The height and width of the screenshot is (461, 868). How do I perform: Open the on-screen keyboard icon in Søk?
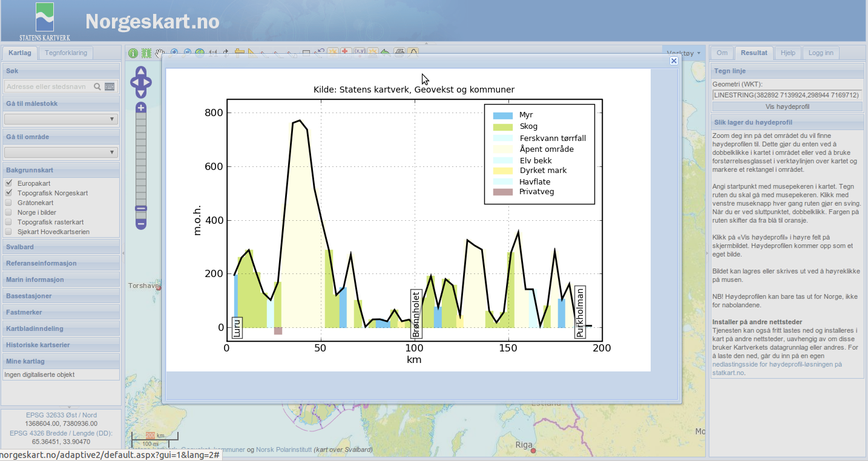pos(110,87)
